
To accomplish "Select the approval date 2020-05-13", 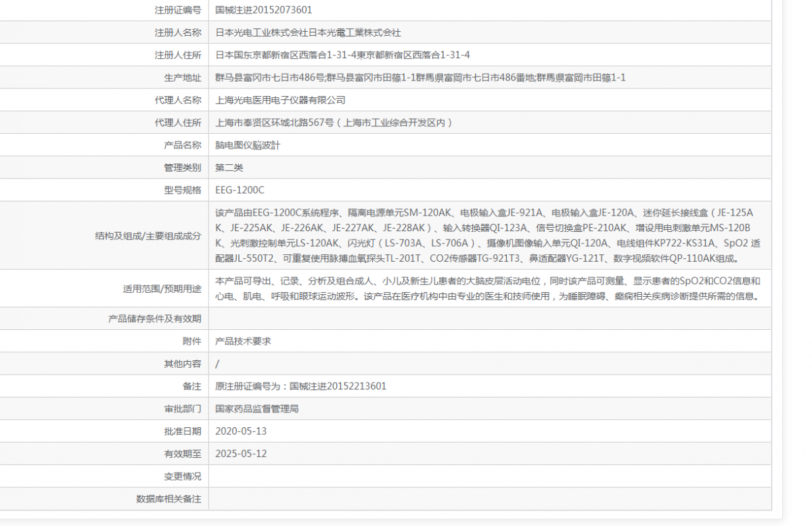I will (241, 431).
